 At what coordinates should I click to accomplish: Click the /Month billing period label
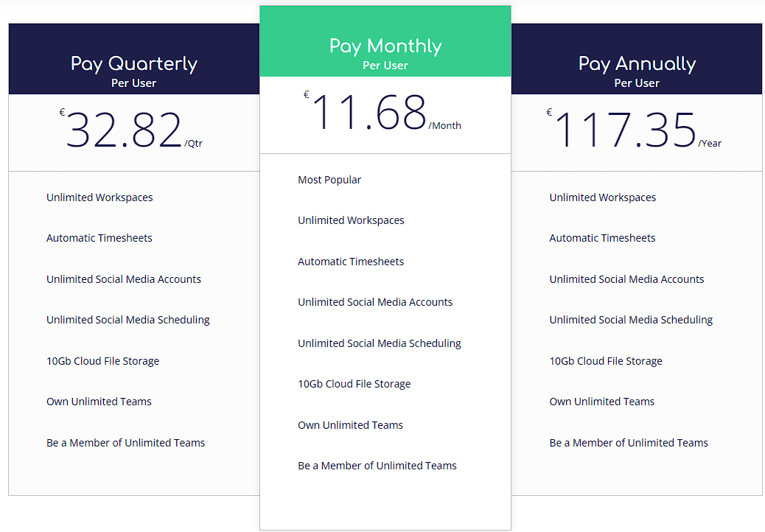[445, 125]
